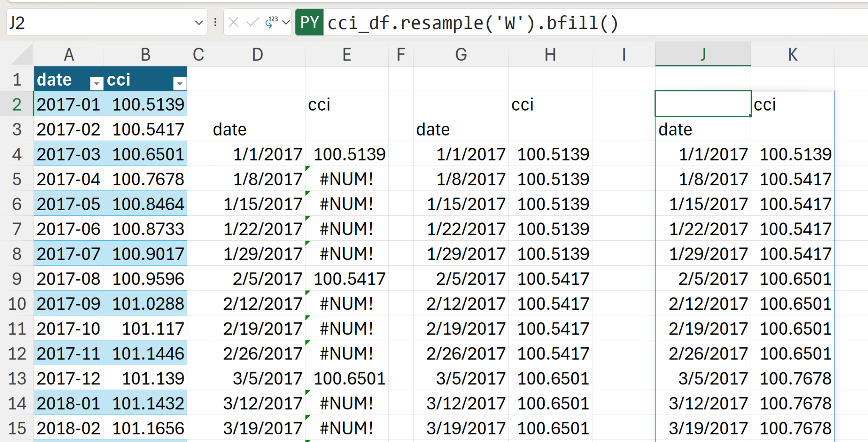The width and height of the screenshot is (868, 442).
Task: Select row 2 header
Action: [17, 104]
